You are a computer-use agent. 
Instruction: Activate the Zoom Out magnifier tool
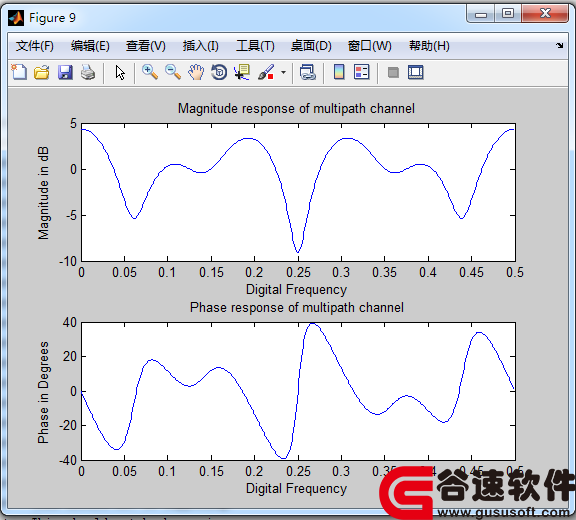pyautogui.click(x=173, y=72)
